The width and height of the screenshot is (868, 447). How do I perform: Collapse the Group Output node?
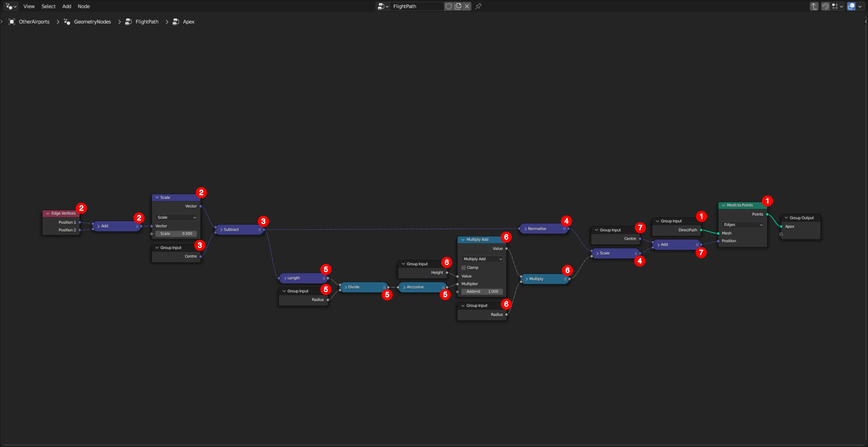[786, 218]
